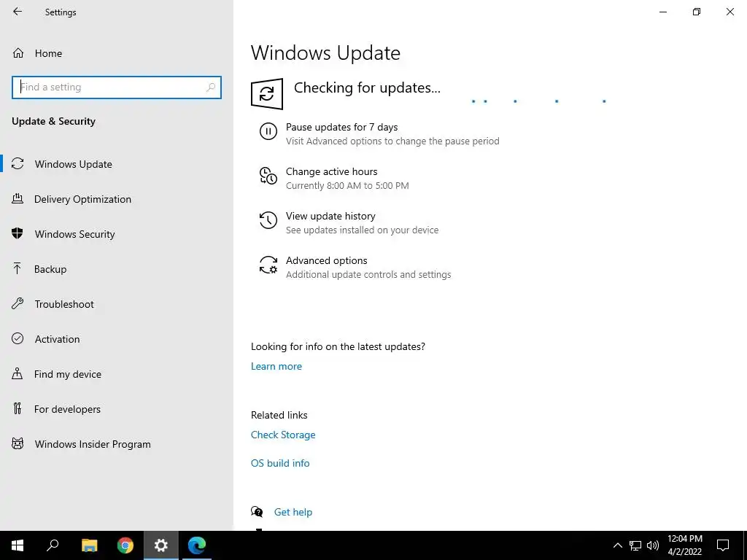Click the Advanced options gear-arrows icon

(268, 265)
